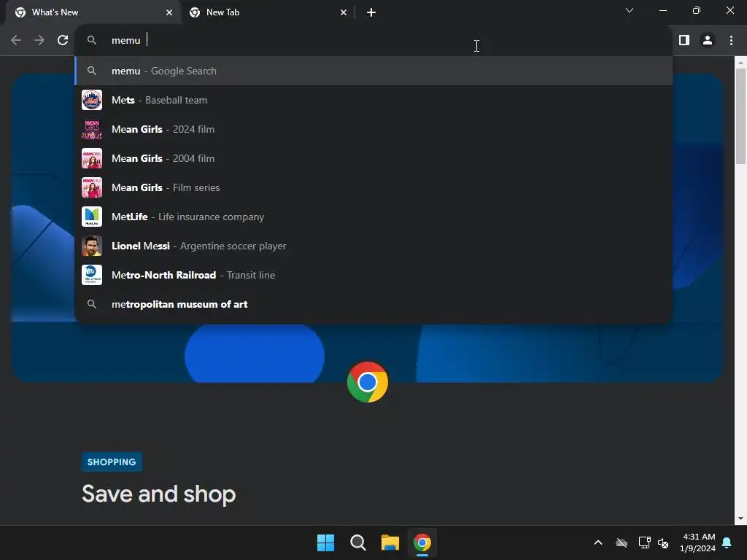
Task: Reload the current page
Action: pos(63,41)
